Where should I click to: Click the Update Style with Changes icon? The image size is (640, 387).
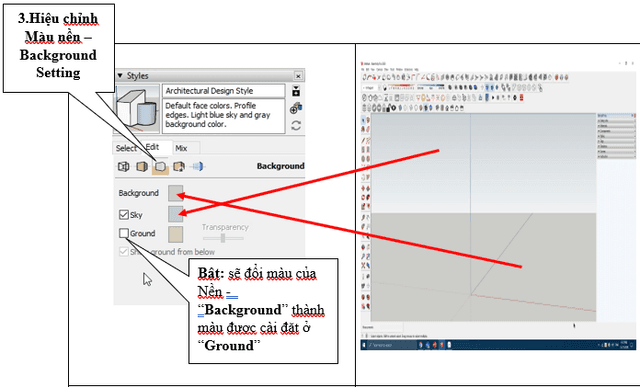[x=296, y=125]
